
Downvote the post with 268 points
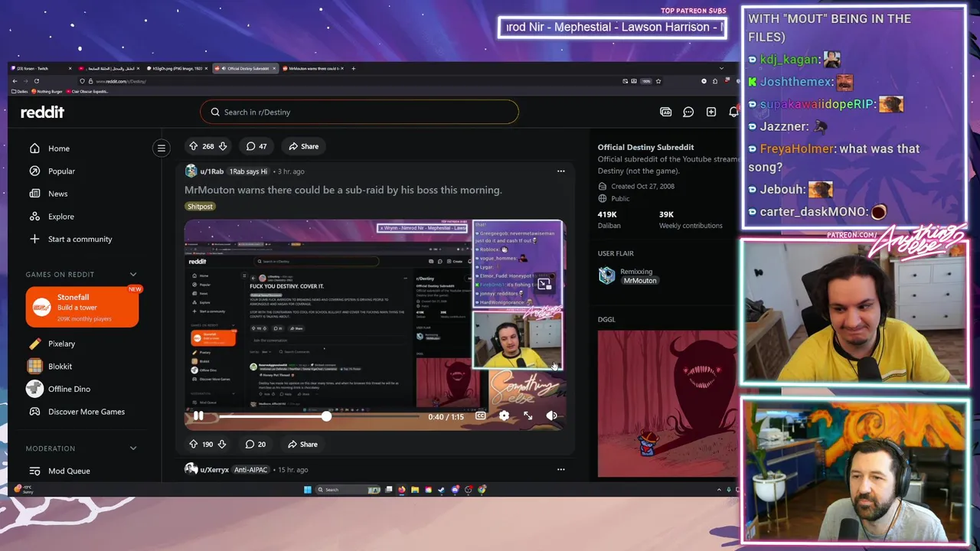[x=223, y=146]
